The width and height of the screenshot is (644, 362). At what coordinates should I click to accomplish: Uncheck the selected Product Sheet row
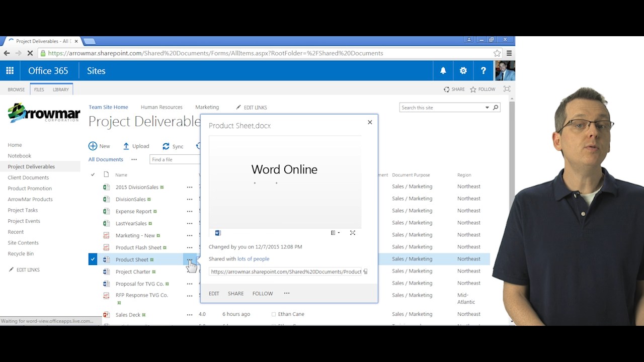(93, 259)
